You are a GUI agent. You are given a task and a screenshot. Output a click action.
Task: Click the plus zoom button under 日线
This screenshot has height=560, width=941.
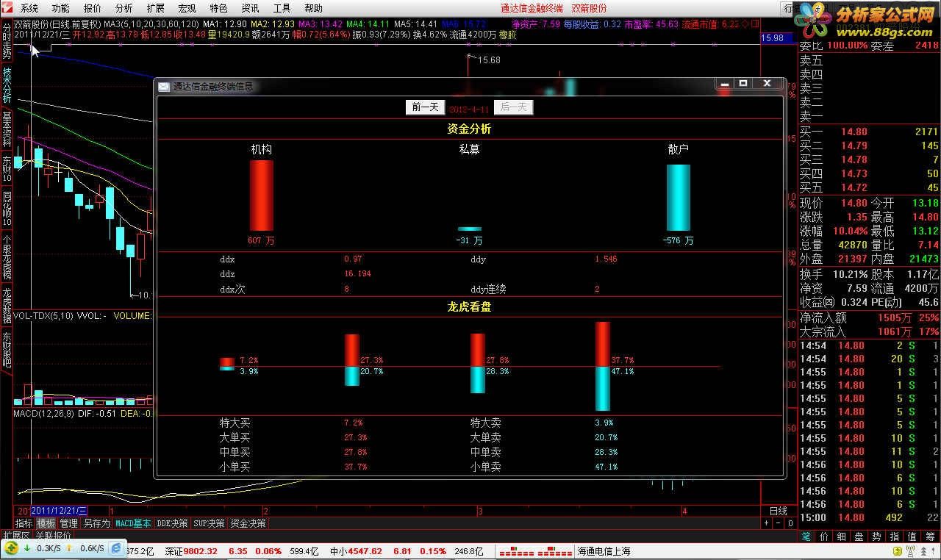click(x=767, y=523)
